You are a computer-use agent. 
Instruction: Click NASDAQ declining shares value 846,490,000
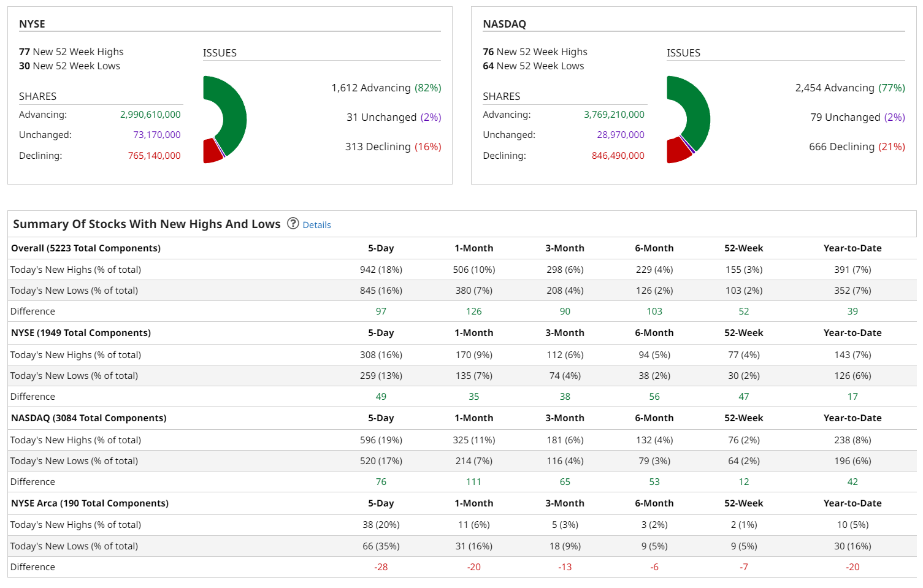click(618, 156)
